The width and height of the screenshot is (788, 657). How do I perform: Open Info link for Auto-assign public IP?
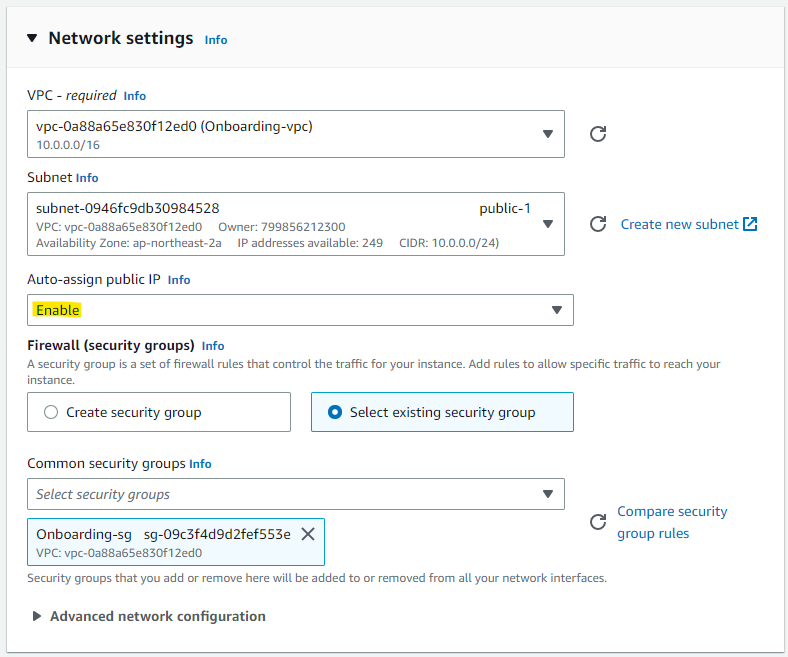[x=179, y=279]
